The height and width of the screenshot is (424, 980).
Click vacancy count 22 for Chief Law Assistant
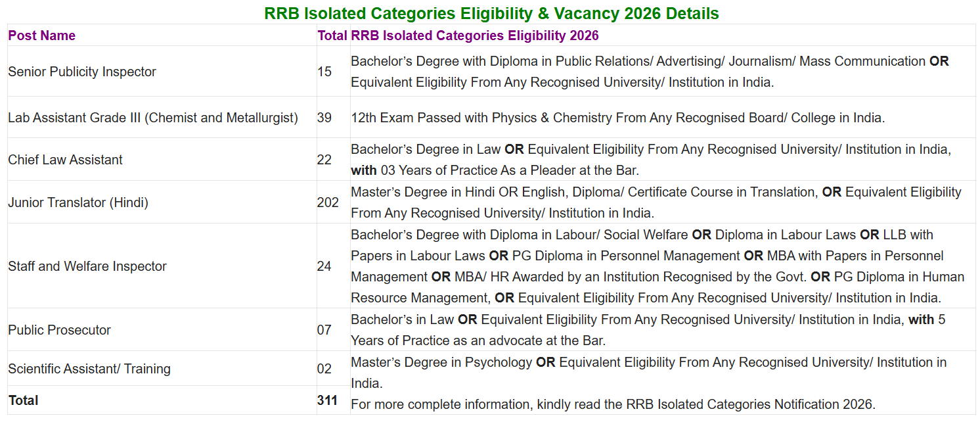click(324, 160)
